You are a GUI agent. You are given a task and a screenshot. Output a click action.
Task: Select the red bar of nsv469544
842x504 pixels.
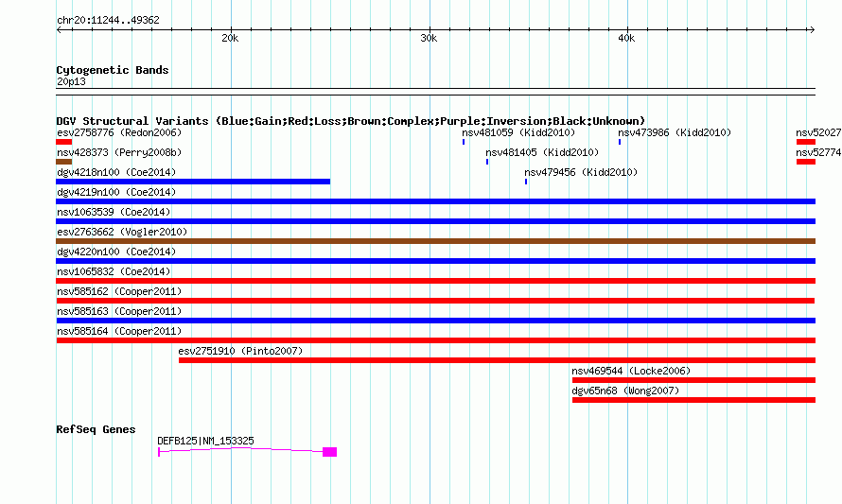tap(693, 380)
